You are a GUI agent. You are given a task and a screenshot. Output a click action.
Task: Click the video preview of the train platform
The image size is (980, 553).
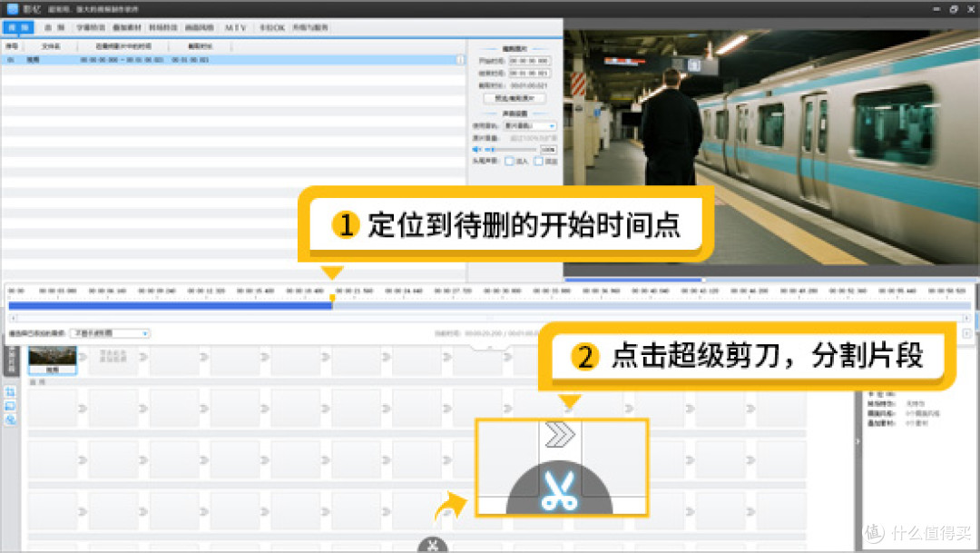[771, 147]
